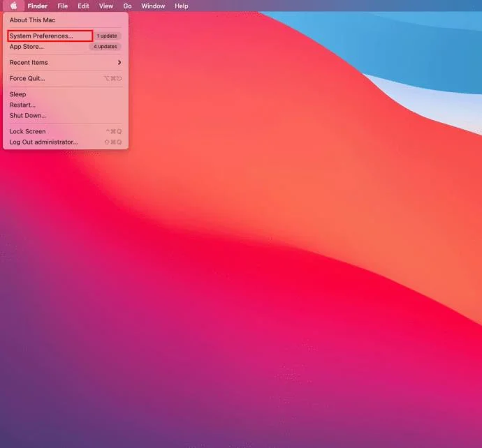Expand Recent Items submenu arrow
Screen dimensions: 482x448
(119, 62)
